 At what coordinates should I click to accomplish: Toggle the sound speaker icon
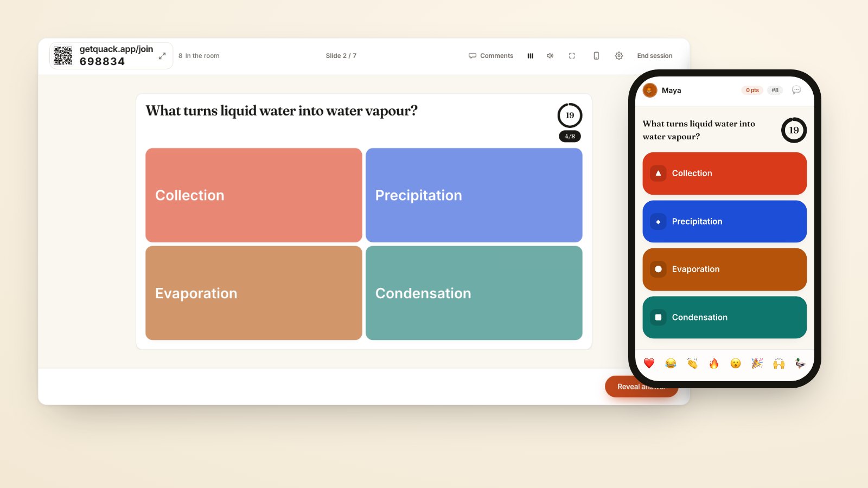[x=550, y=56]
